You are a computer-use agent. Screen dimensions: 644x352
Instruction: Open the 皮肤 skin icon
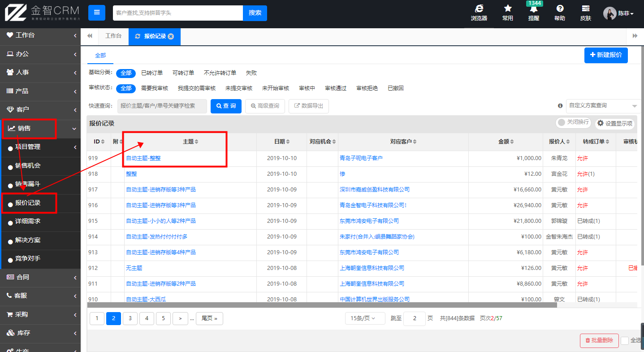(x=585, y=13)
